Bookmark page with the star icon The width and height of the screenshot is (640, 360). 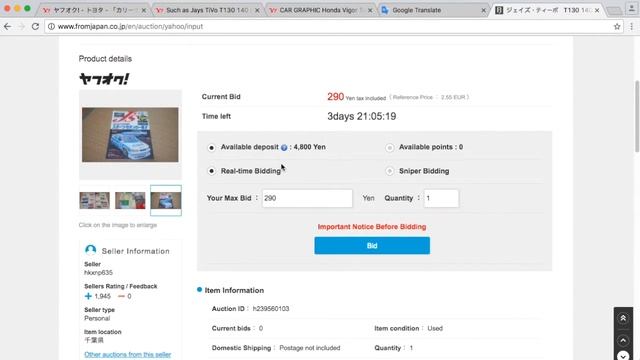[x=617, y=27]
